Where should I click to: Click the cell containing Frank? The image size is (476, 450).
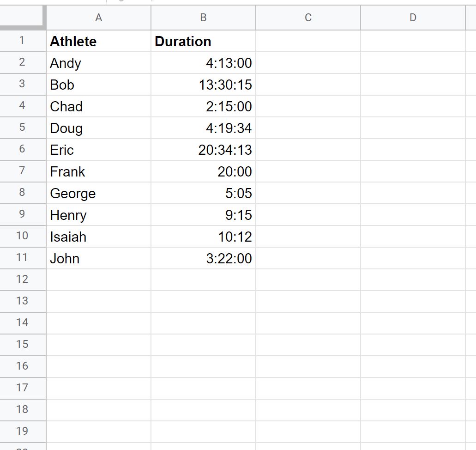click(98, 171)
